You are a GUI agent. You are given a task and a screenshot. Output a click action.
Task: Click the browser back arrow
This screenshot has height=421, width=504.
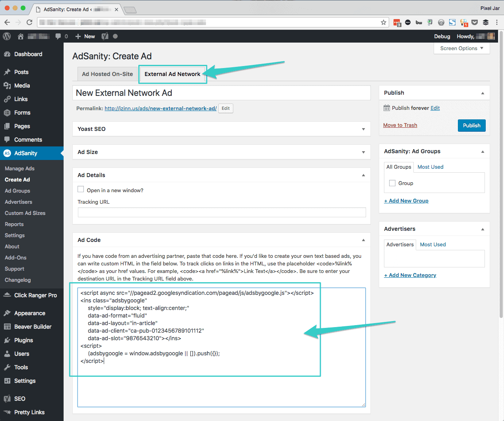pos(7,22)
